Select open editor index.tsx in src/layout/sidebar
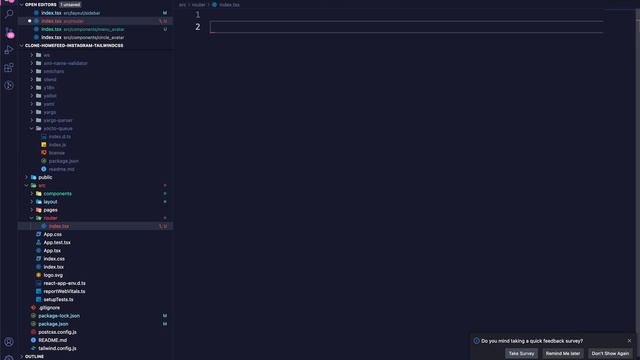The image size is (640, 360). 95,13
